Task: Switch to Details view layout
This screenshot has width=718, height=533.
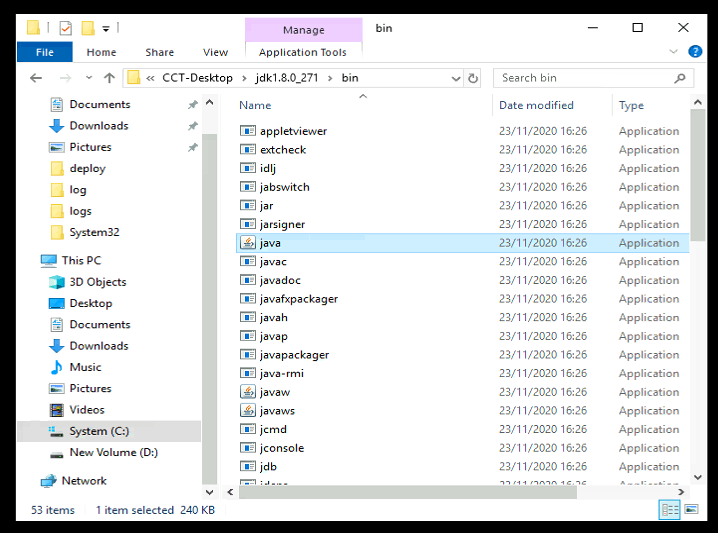Action: pos(670,510)
